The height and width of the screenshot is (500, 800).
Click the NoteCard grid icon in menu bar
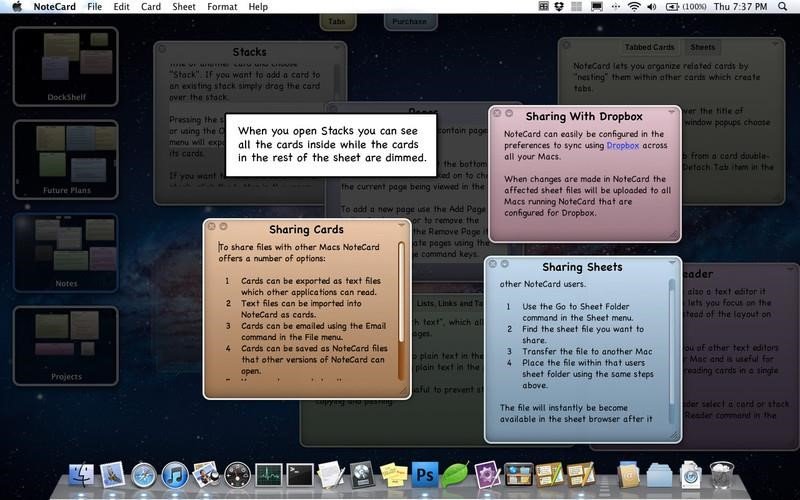point(543,7)
